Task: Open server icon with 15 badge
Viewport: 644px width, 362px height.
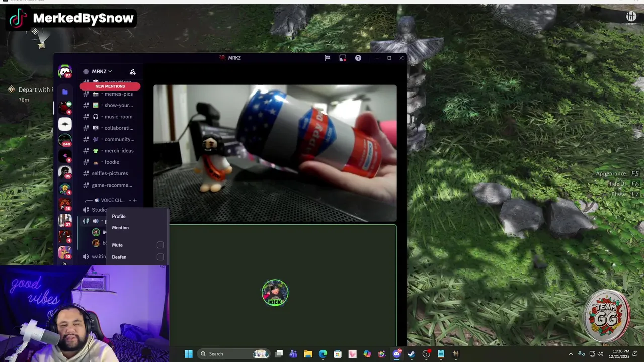Action: click(65, 205)
